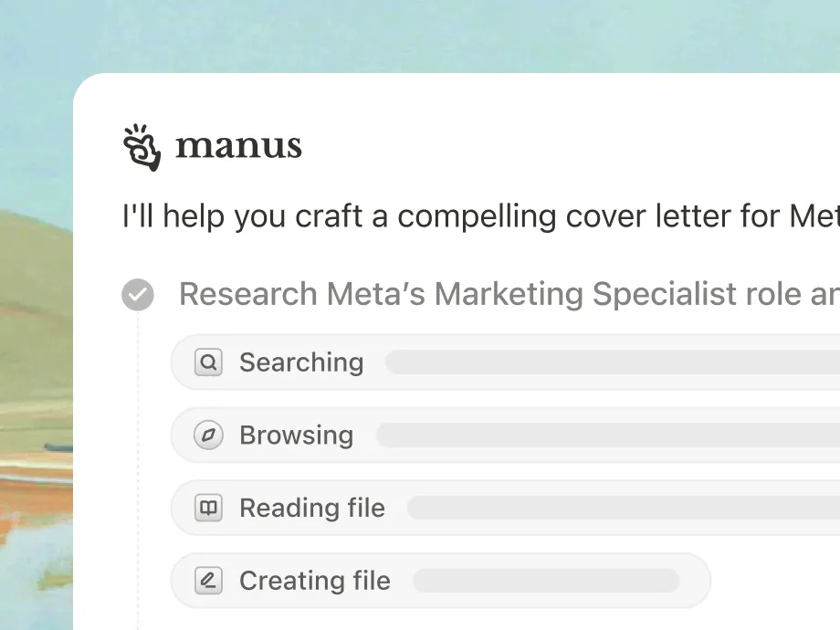Image resolution: width=840 pixels, height=630 pixels.
Task: Click the Manus hand logo icon
Action: 142,146
